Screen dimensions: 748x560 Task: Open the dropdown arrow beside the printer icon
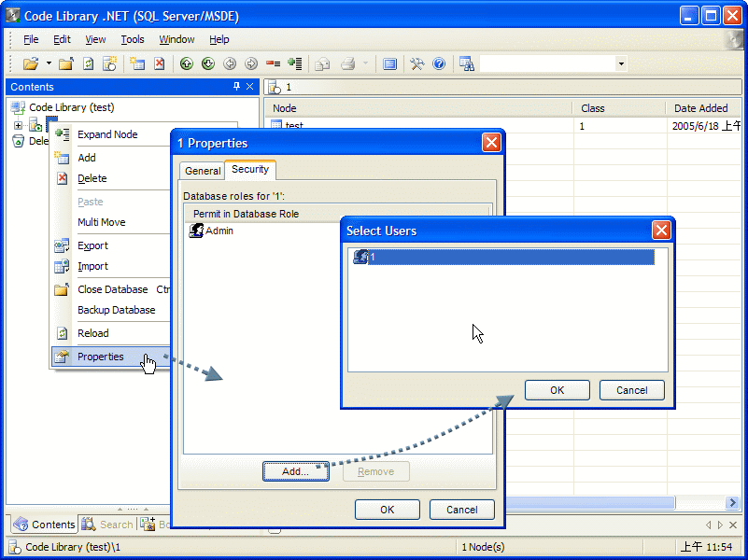tap(365, 63)
